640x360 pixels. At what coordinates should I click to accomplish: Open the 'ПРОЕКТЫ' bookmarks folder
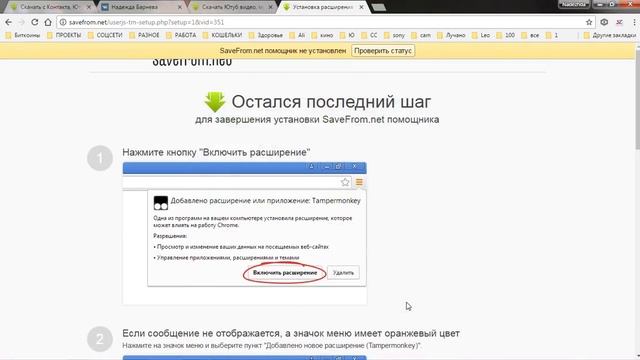tap(64, 35)
